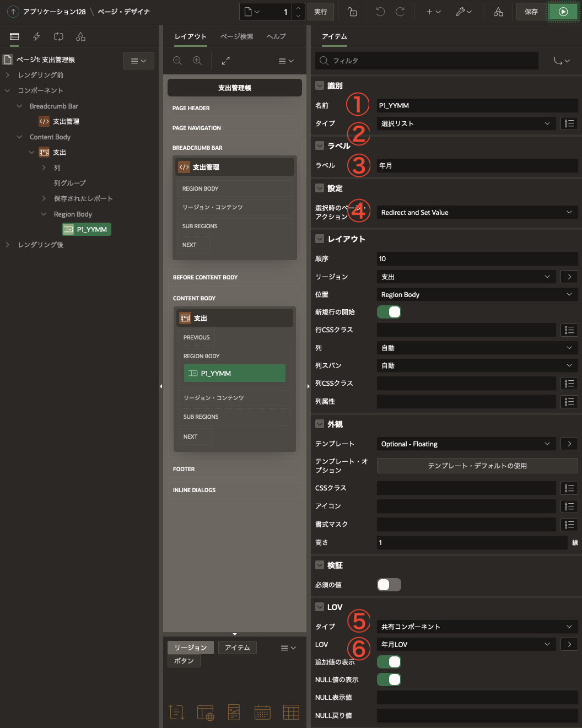582x728 pixels.
Task: Click the application up-arrow icon
Action: pos(13,12)
